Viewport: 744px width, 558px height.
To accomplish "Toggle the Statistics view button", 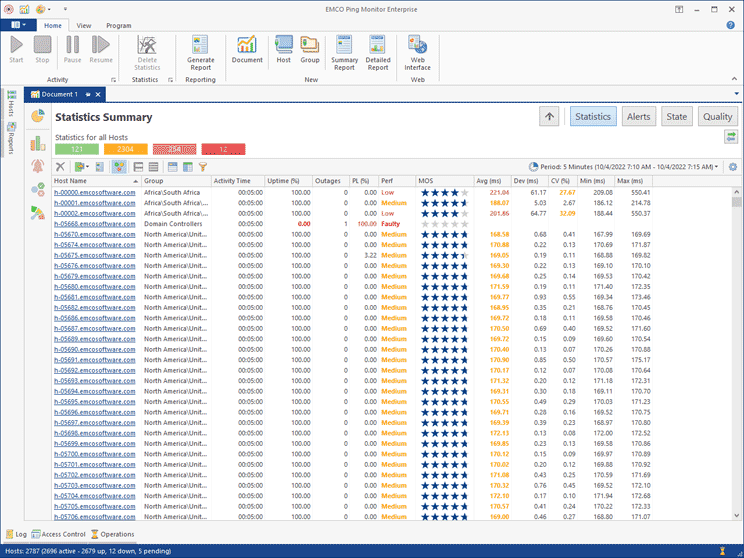I will click(x=593, y=117).
